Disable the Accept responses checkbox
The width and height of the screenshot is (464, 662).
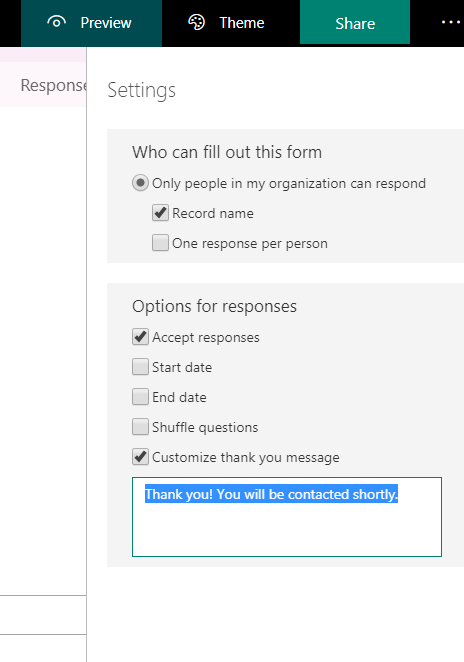pos(140,337)
